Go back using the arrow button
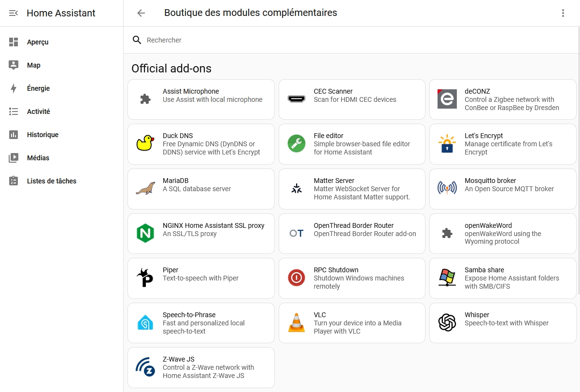 pos(141,13)
